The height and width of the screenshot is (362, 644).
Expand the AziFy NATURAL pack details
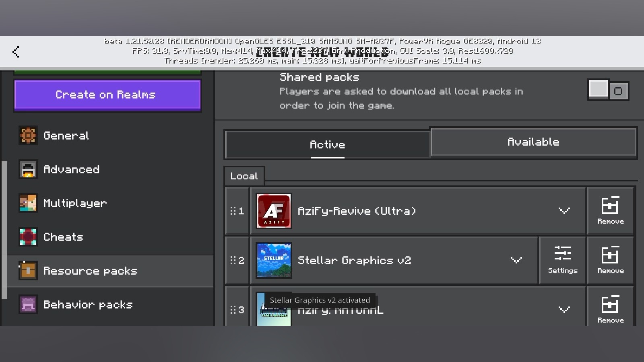tap(564, 310)
